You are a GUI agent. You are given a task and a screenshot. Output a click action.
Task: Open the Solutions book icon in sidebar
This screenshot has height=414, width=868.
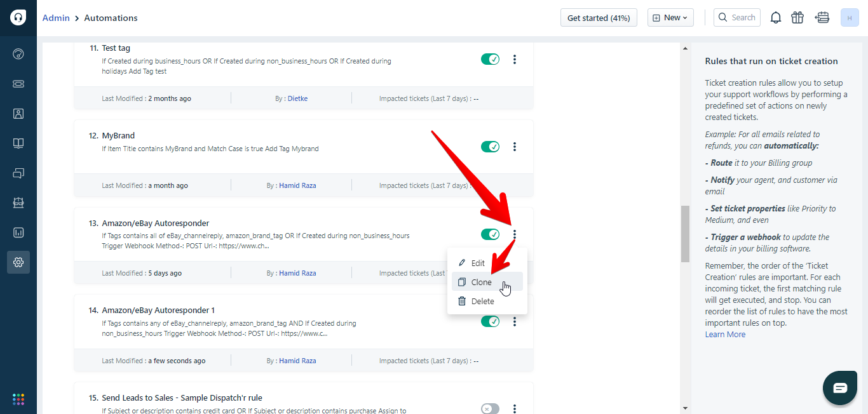[18, 144]
